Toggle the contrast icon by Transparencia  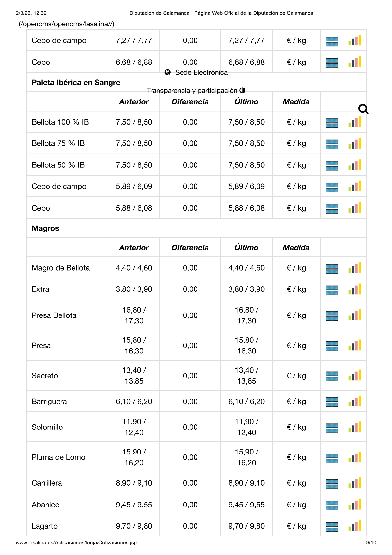coord(242,90)
